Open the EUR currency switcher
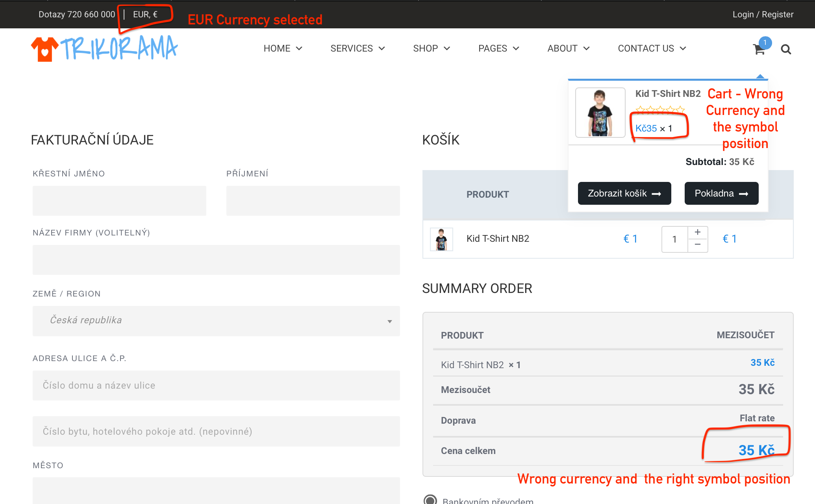 (x=145, y=15)
